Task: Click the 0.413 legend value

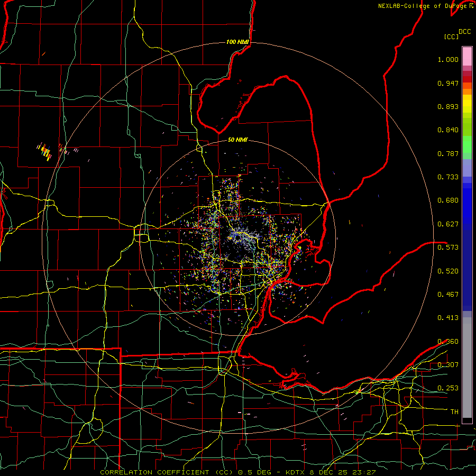Action: 448,318
